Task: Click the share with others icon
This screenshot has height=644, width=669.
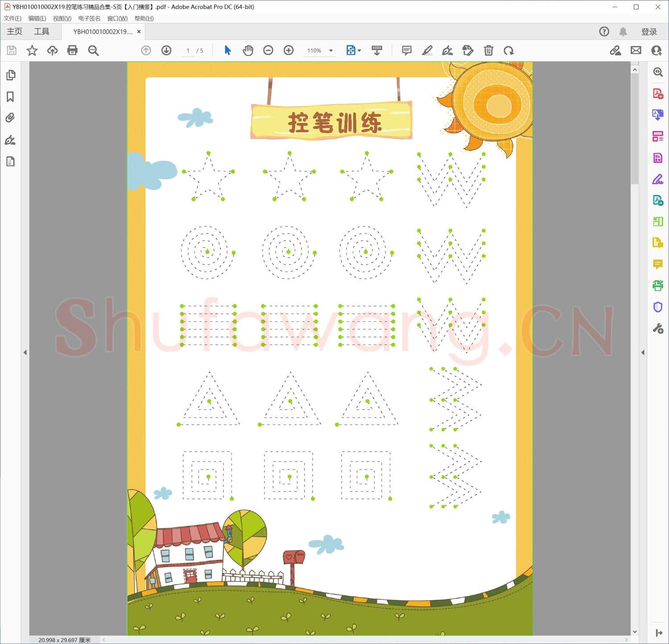Action: 657,50
